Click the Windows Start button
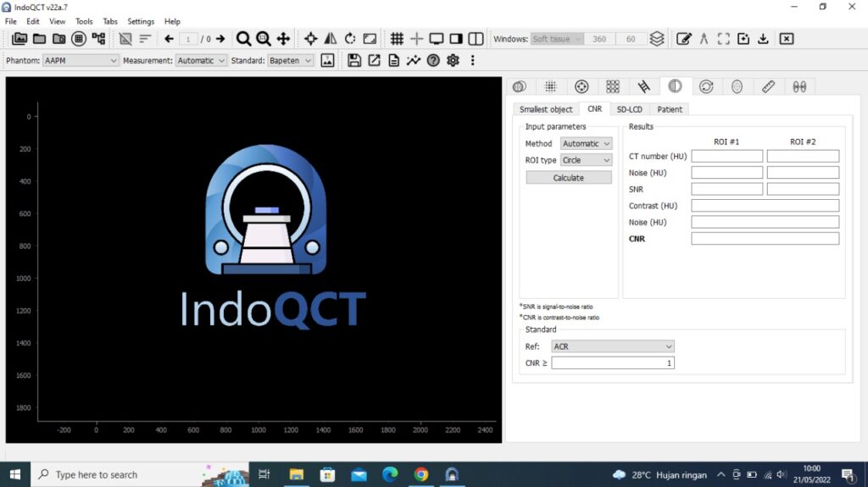 pyautogui.click(x=15, y=474)
